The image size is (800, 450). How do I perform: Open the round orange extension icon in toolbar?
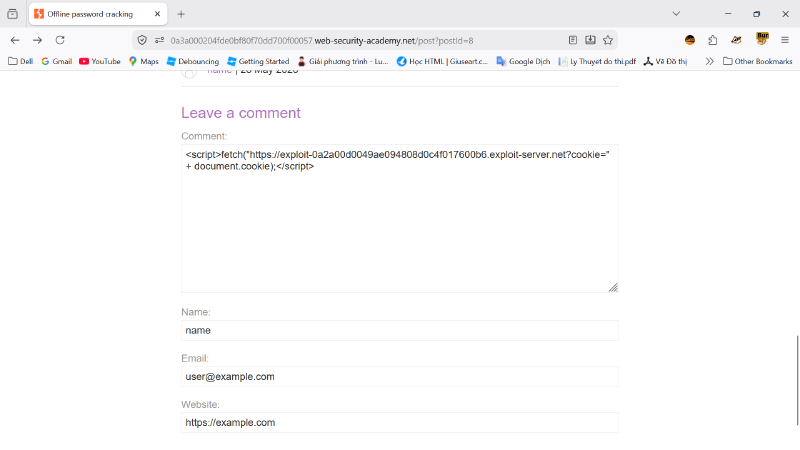pyautogui.click(x=690, y=40)
